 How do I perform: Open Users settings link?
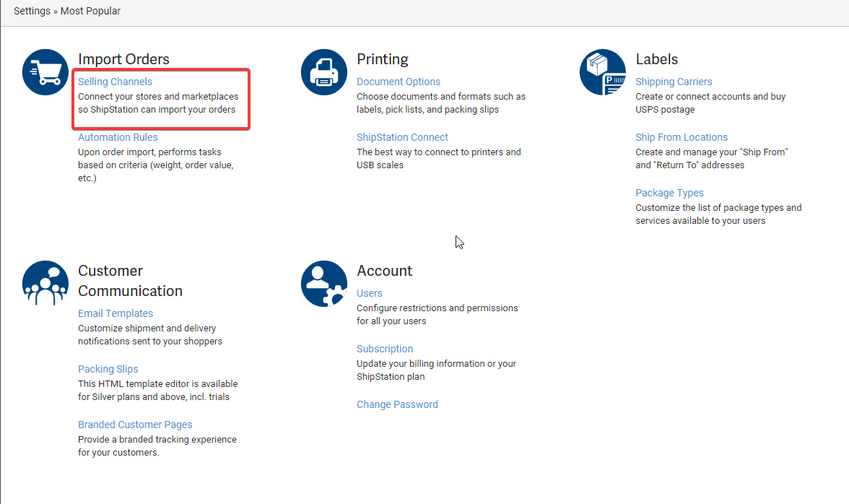(370, 293)
